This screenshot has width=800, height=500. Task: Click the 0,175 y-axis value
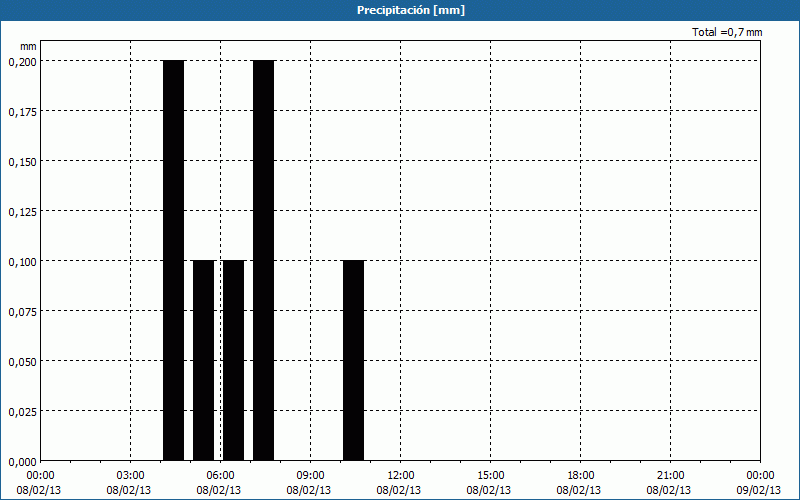[x=23, y=112]
